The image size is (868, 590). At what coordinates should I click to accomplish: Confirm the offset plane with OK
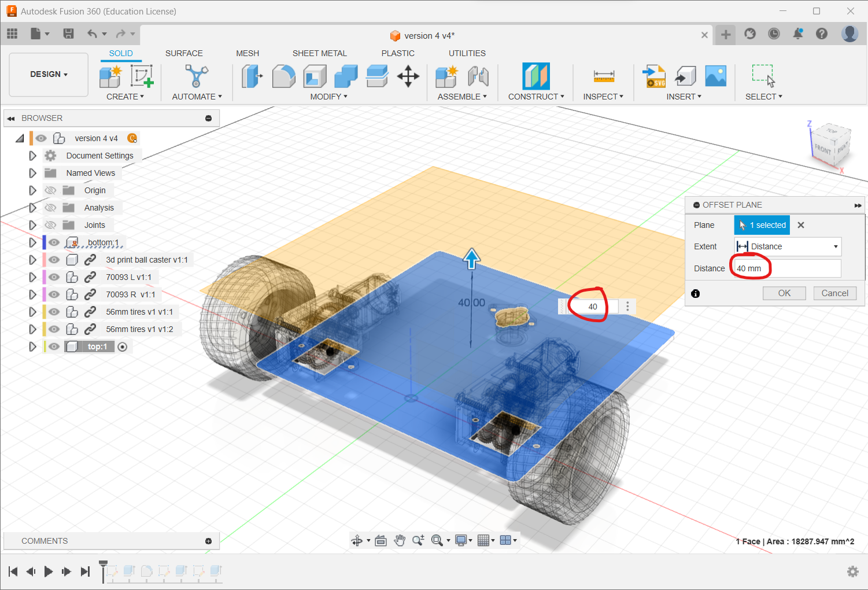[784, 293]
